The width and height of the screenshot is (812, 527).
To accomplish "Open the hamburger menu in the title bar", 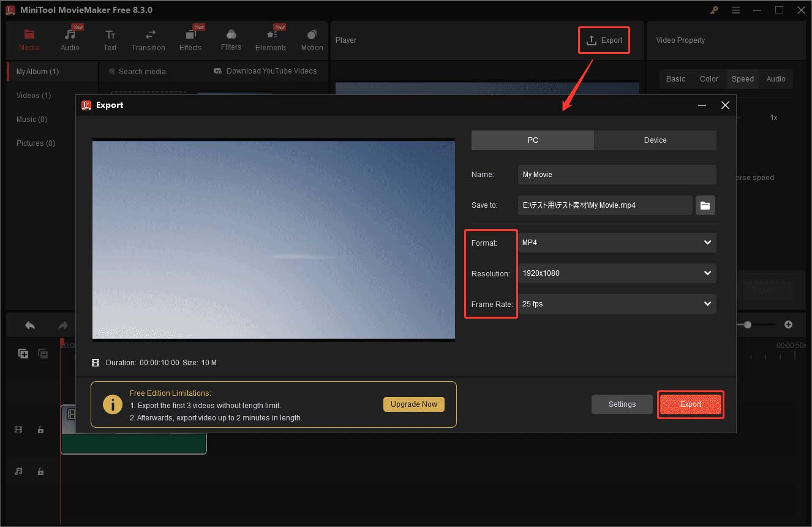I will pos(735,10).
